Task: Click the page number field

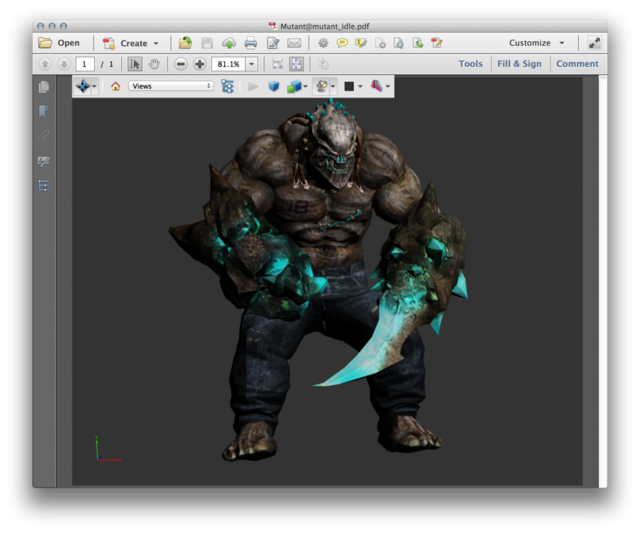Action: coord(85,64)
